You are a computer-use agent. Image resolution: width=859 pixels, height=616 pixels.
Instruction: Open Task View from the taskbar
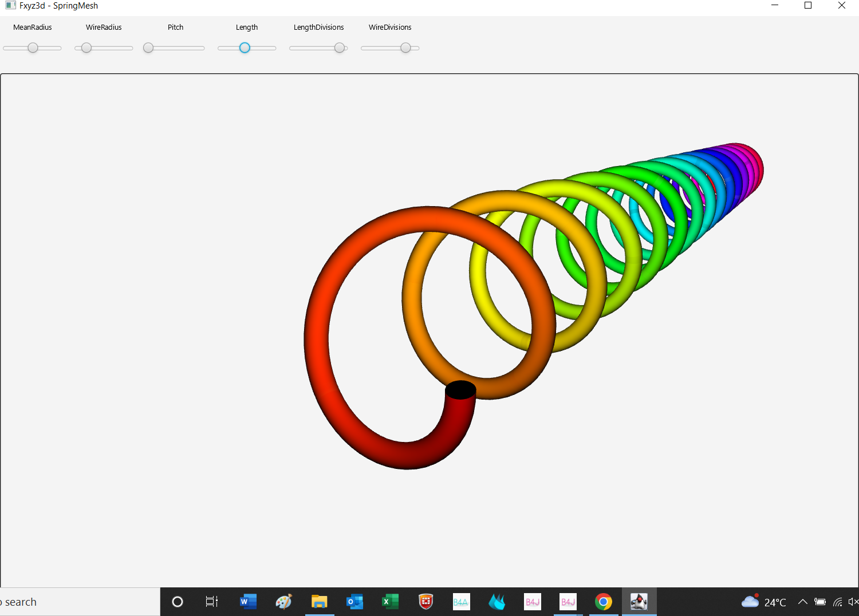tap(212, 602)
